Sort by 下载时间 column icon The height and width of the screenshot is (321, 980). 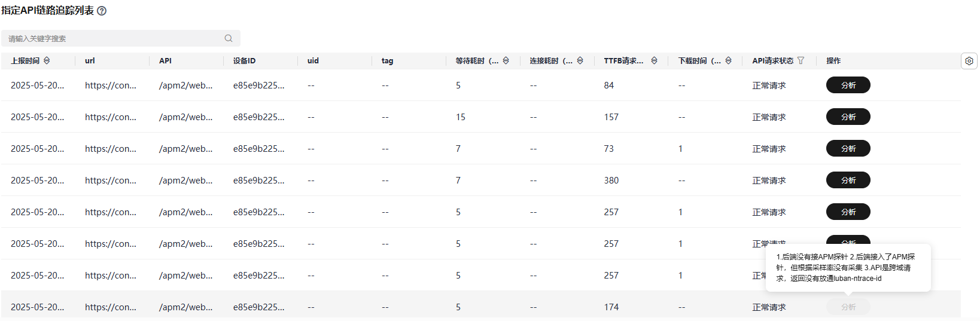[728, 60]
